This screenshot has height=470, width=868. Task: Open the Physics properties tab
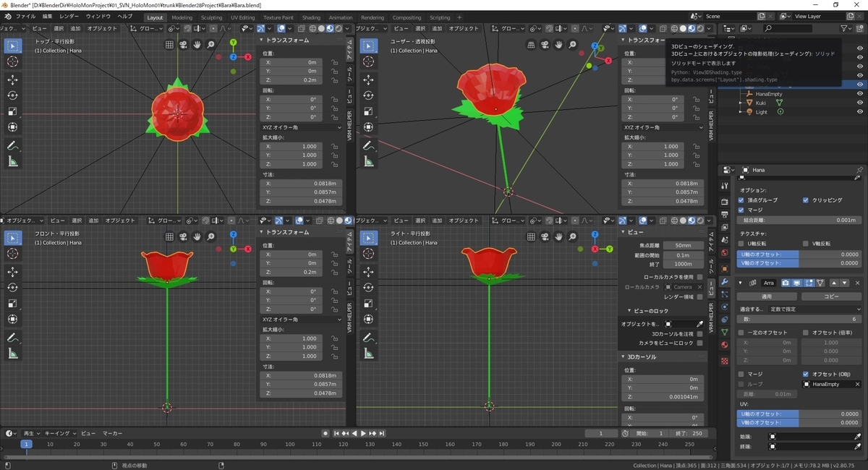tap(724, 307)
